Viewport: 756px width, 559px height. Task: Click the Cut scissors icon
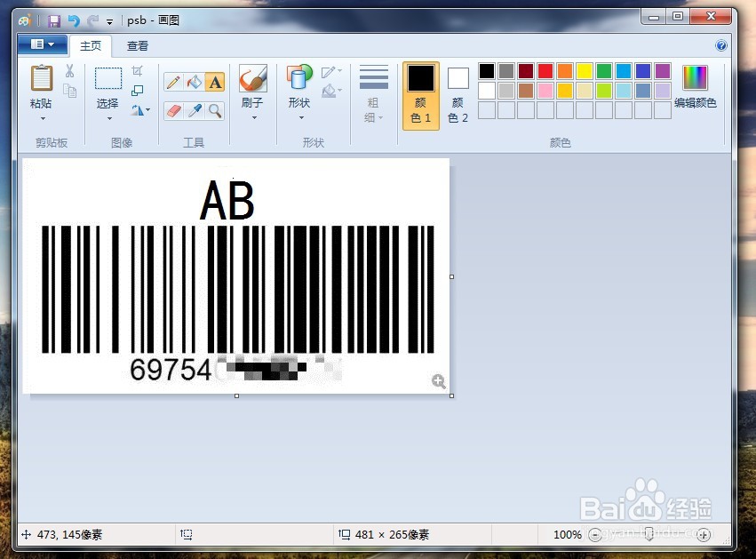pyautogui.click(x=70, y=71)
